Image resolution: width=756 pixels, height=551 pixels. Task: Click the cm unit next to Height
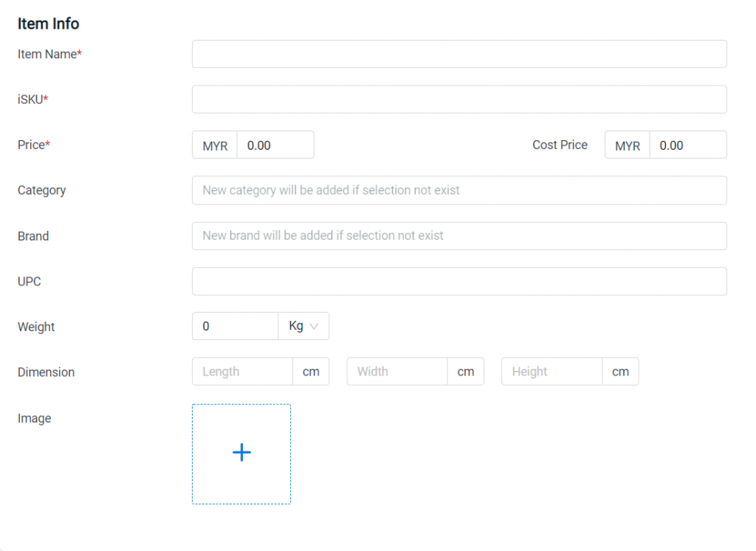(x=620, y=371)
